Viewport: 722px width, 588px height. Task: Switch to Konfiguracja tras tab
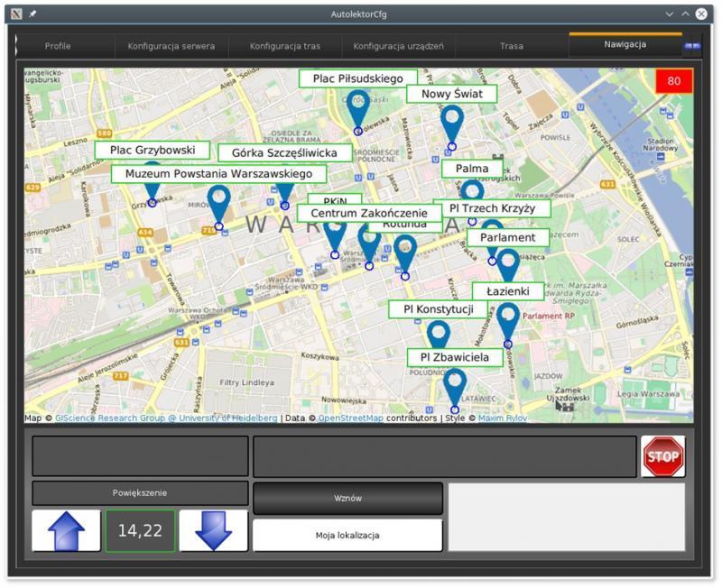point(285,46)
